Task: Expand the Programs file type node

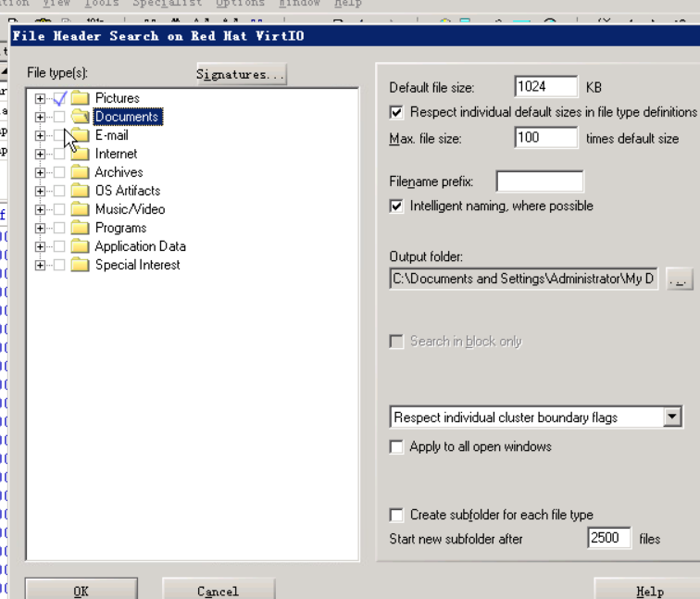Action: (40, 228)
